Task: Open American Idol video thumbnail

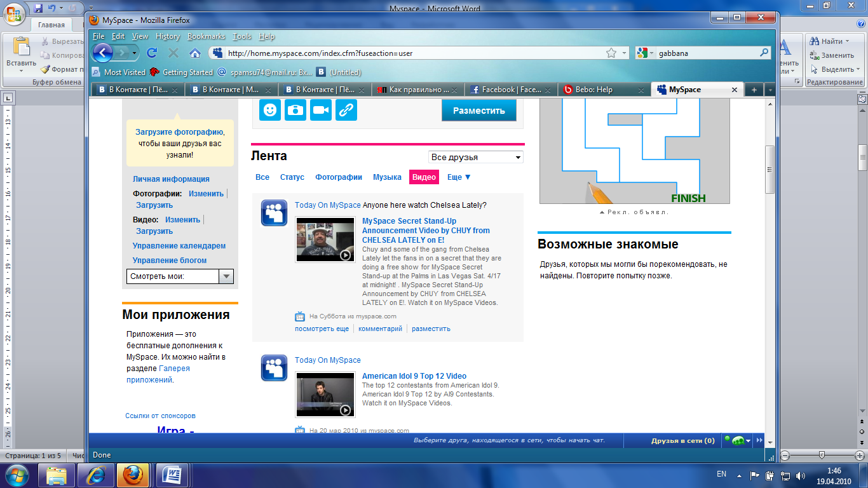Action: (325, 395)
